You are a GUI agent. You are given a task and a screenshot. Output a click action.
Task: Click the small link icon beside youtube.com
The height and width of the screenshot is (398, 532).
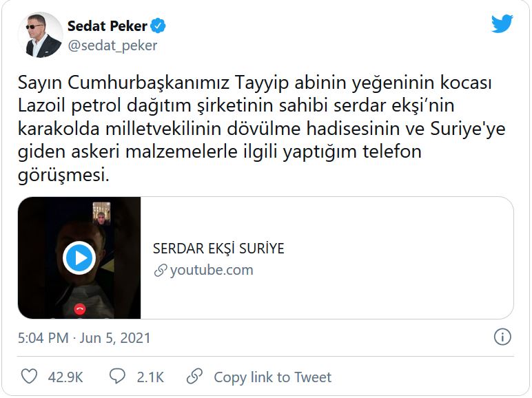coord(160,271)
